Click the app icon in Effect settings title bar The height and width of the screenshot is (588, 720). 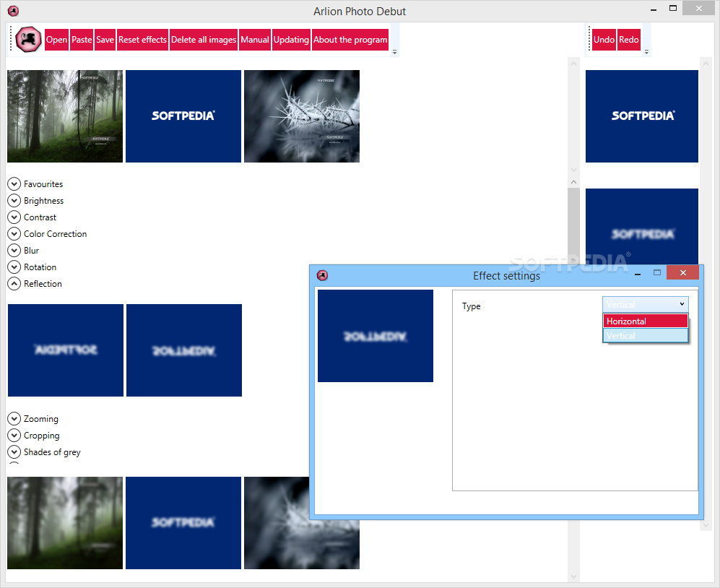click(x=322, y=276)
